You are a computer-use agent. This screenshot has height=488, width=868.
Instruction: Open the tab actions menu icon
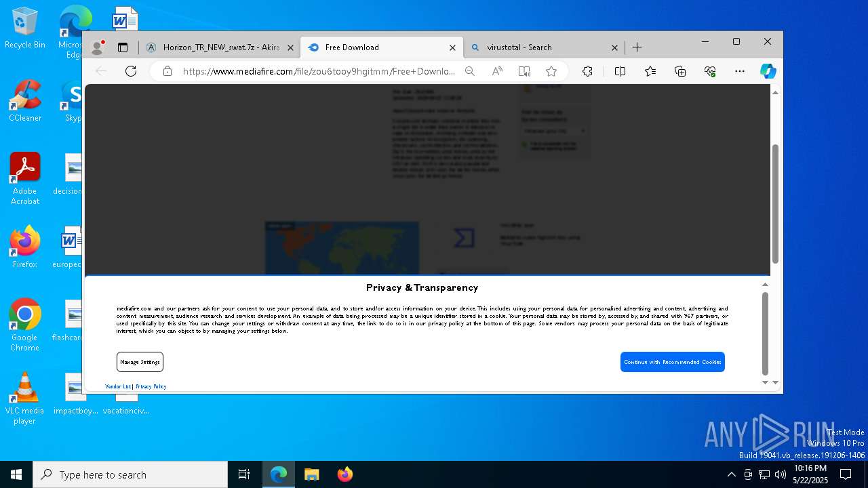click(123, 47)
